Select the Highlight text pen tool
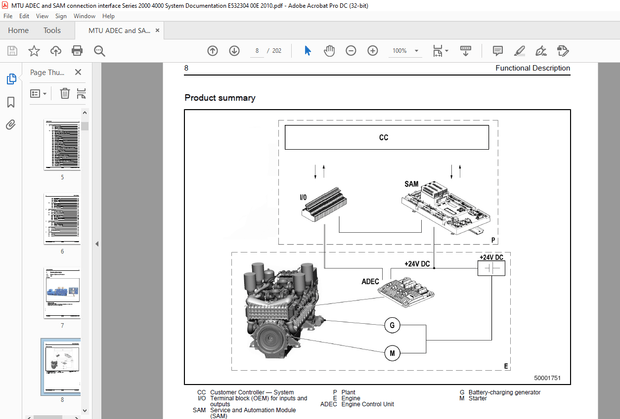Screen dimensions: 620x419 tap(520, 51)
